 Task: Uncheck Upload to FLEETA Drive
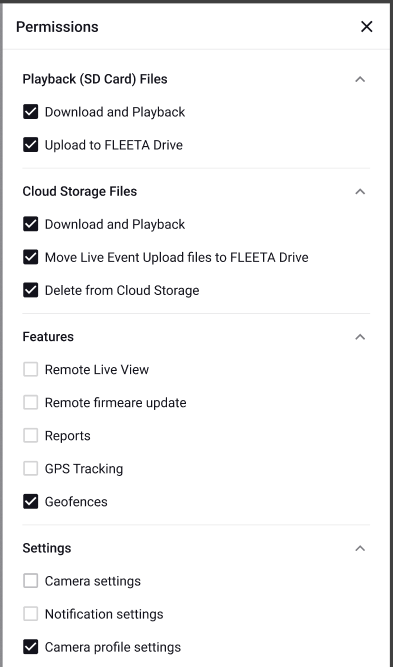coord(31,145)
